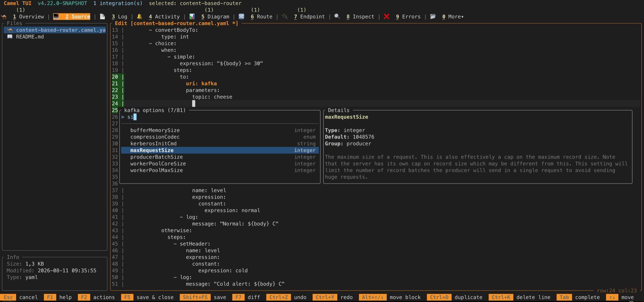Open the 8 Inspect tab
This screenshot has width=644, height=302.
361,17
